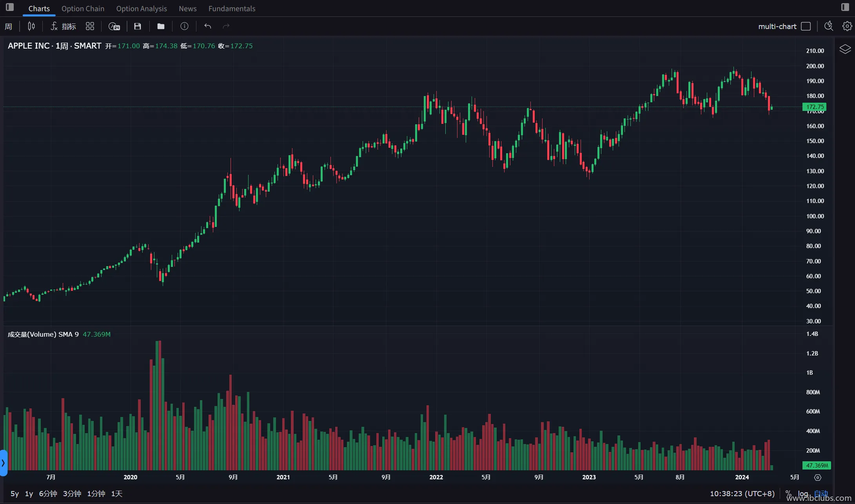Open the indicator templates grid icon
The width and height of the screenshot is (855, 504).
[x=90, y=26]
